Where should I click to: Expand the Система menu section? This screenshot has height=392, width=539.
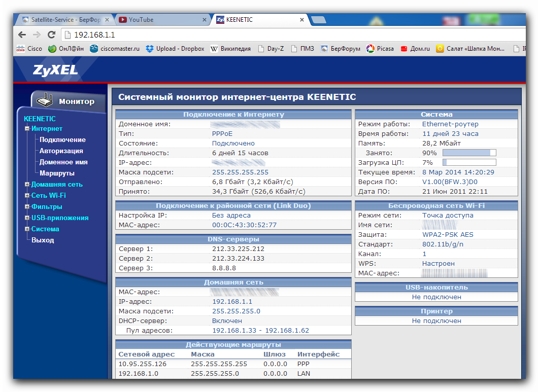pos(27,229)
